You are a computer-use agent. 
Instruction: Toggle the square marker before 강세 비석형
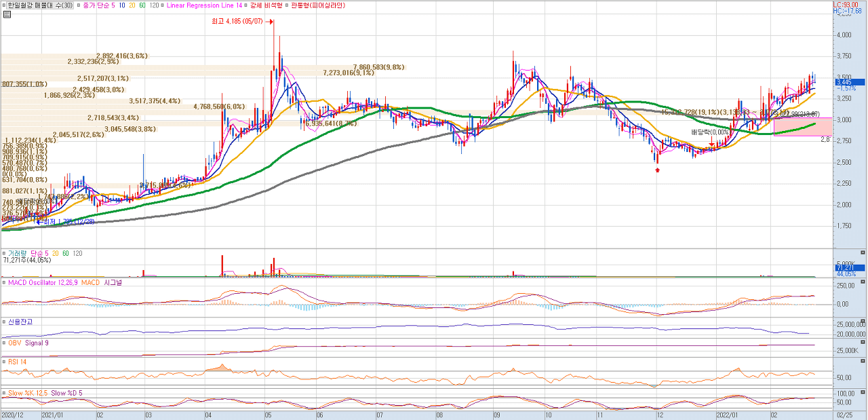pyautogui.click(x=247, y=5)
